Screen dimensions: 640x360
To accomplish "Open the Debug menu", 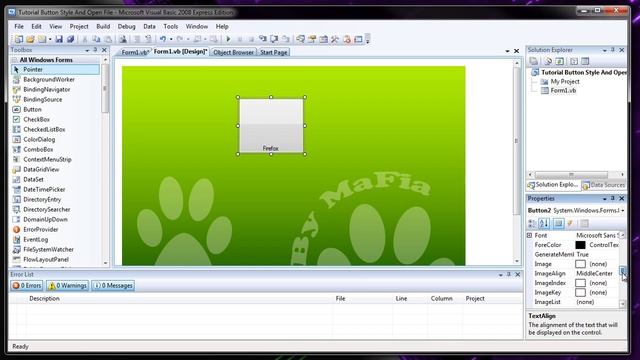I will pos(127,27).
